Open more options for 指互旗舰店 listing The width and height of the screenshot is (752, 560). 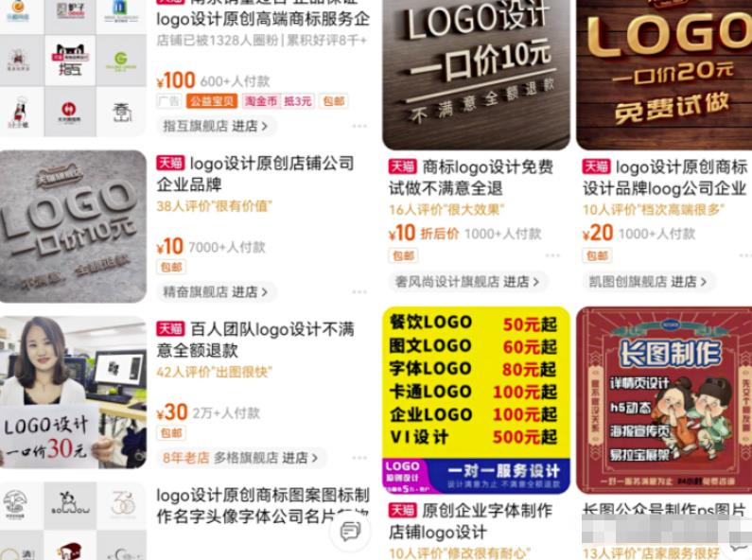click(359, 126)
